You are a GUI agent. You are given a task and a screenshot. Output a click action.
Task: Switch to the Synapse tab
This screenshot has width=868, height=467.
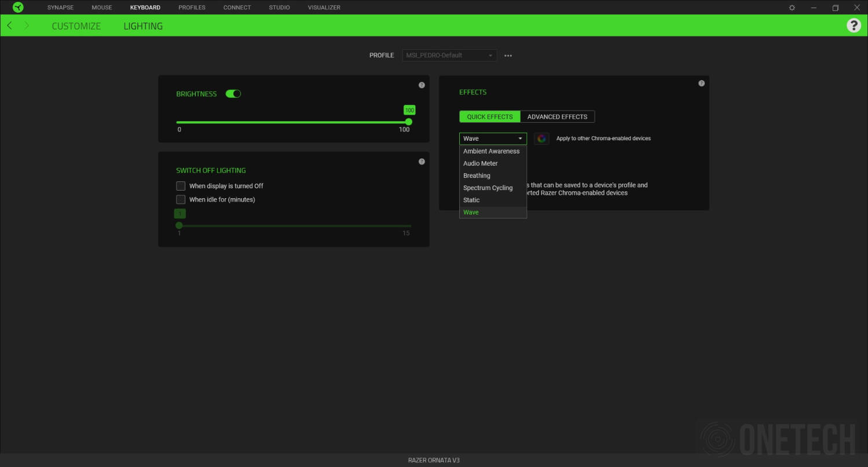click(x=60, y=8)
